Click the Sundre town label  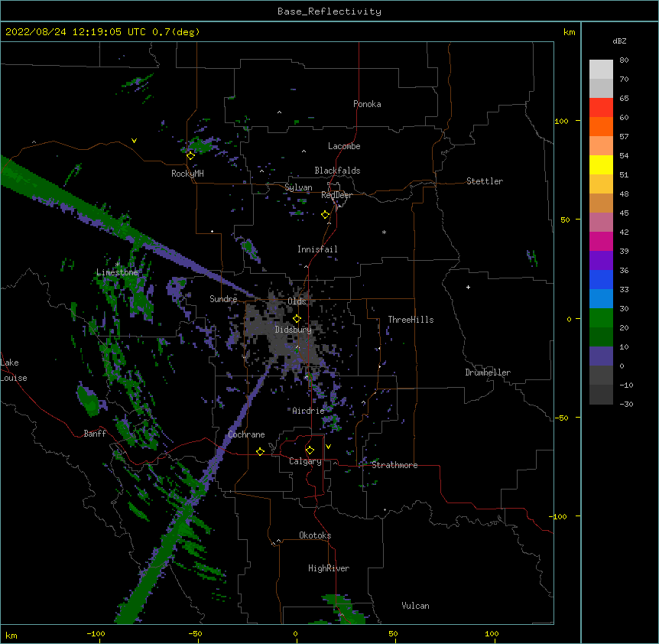pyautogui.click(x=223, y=299)
